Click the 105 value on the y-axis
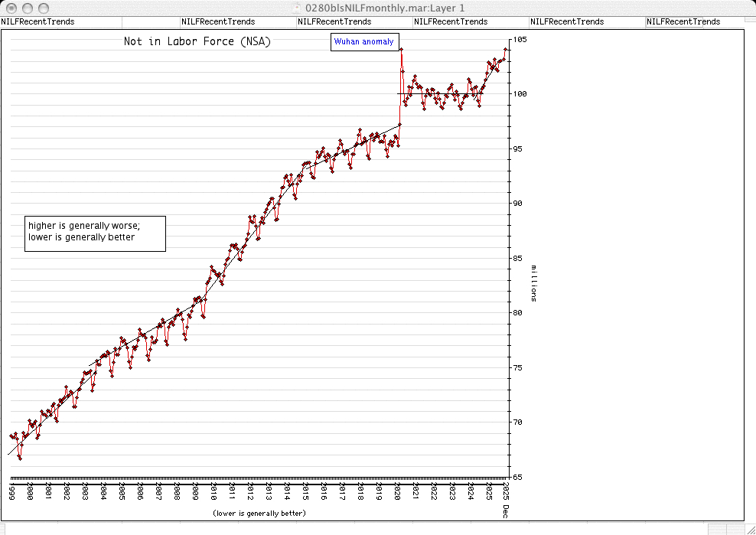This screenshot has height=535, width=756. pyautogui.click(x=520, y=39)
